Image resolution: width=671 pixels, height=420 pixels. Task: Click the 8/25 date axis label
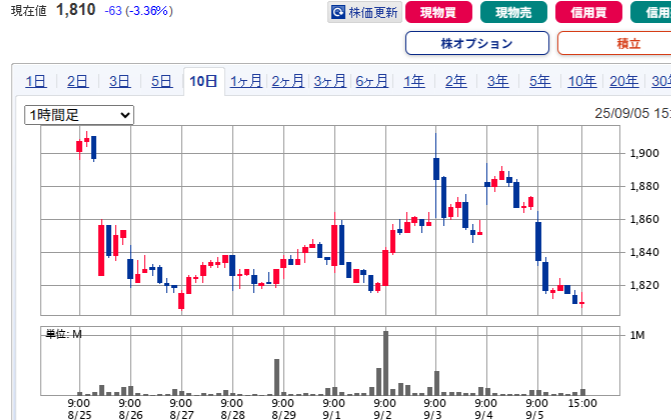click(x=79, y=415)
